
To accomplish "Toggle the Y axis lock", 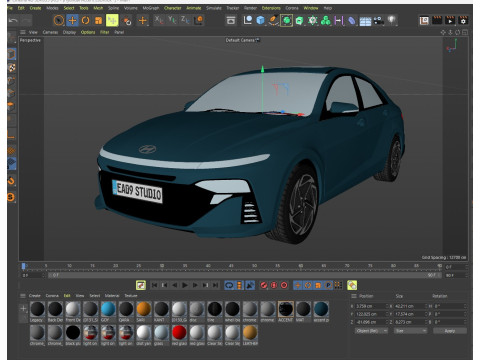I will click(172, 20).
